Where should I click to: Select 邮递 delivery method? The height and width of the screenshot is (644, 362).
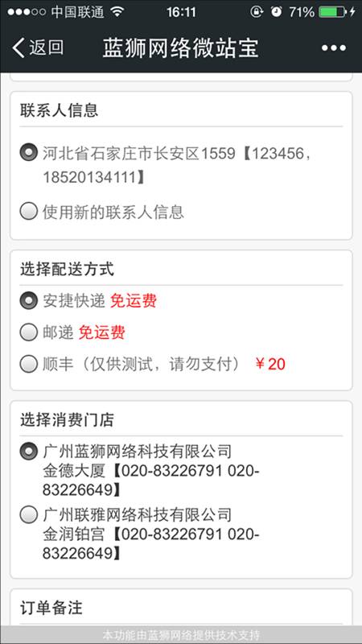coord(29,332)
